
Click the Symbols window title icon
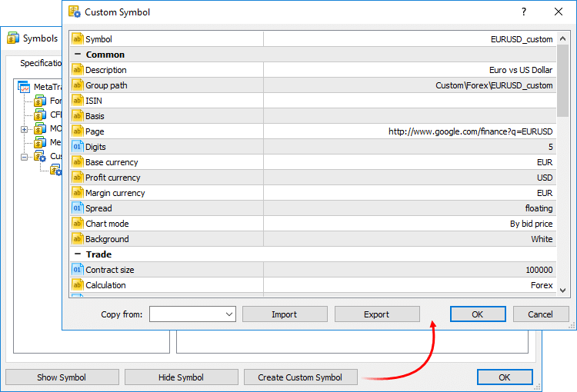[x=13, y=38]
